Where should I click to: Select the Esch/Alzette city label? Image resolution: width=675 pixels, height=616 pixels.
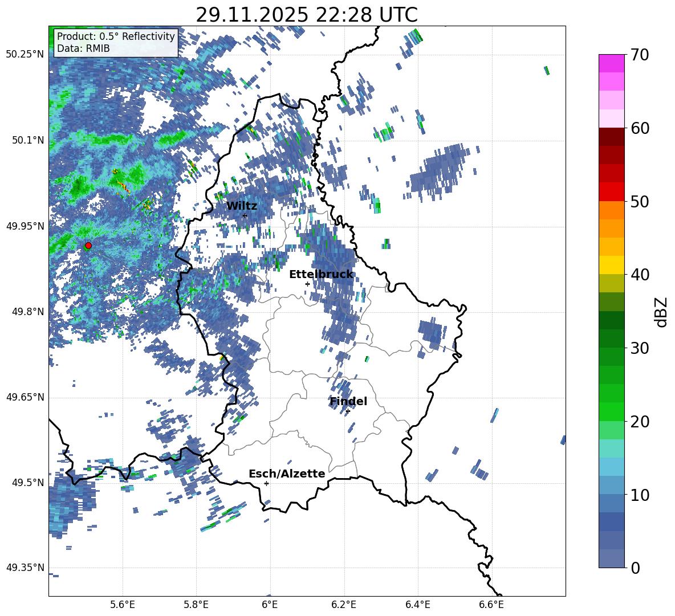pos(287,474)
